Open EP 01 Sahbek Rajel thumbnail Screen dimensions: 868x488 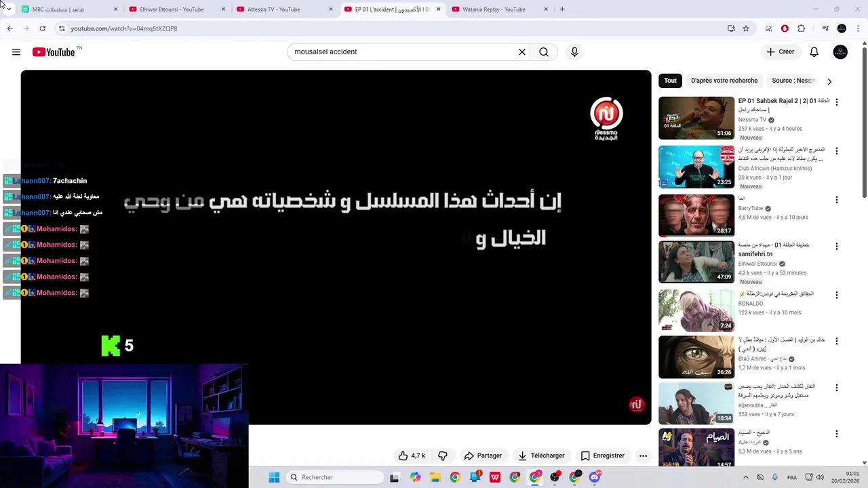696,118
